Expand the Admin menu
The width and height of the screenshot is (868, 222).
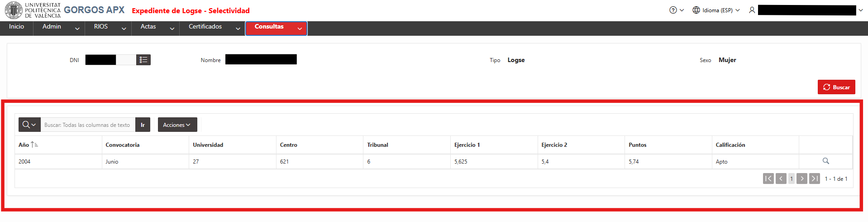point(61,28)
